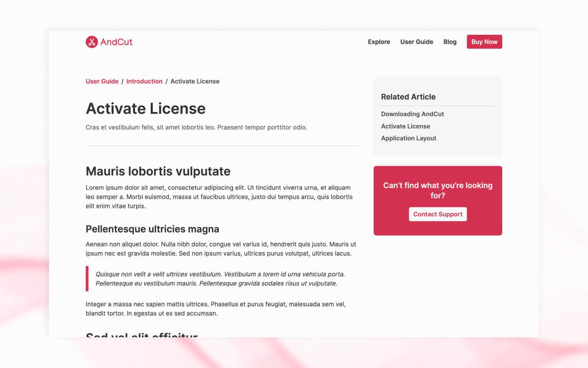Select the Activate License breadcrumb entry
The image size is (588, 368).
pyautogui.click(x=195, y=81)
